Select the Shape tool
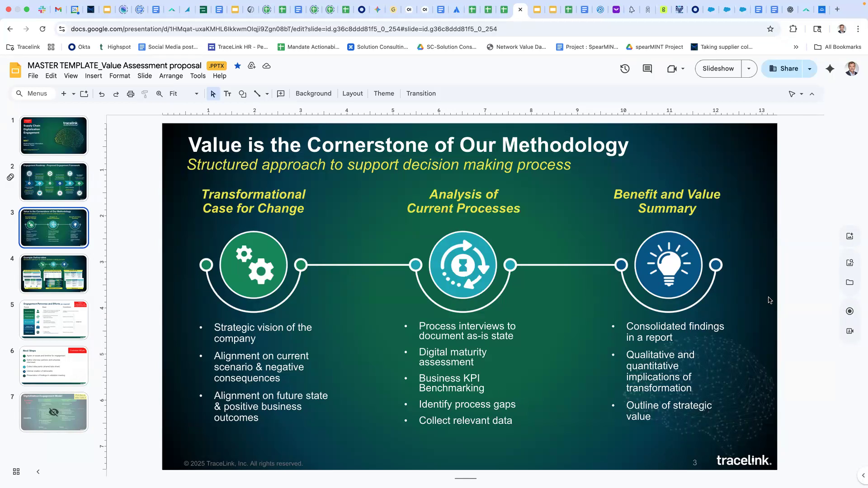The height and width of the screenshot is (488, 868). [242, 94]
